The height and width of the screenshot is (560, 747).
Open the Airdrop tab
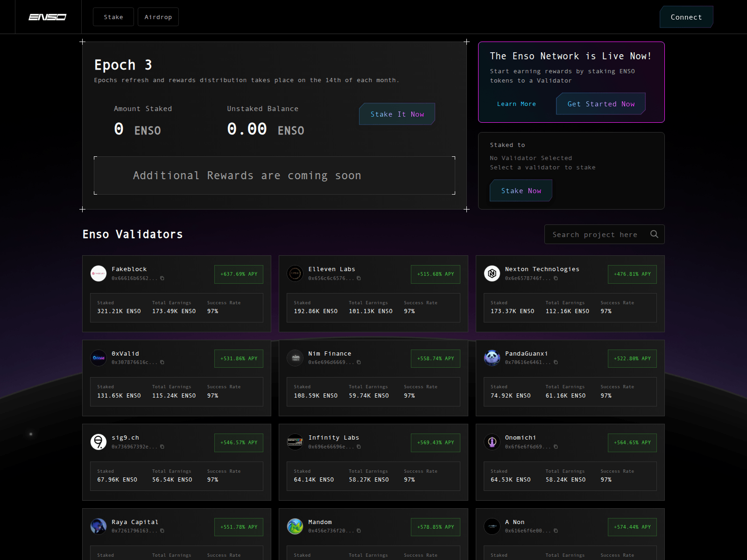coord(158,17)
